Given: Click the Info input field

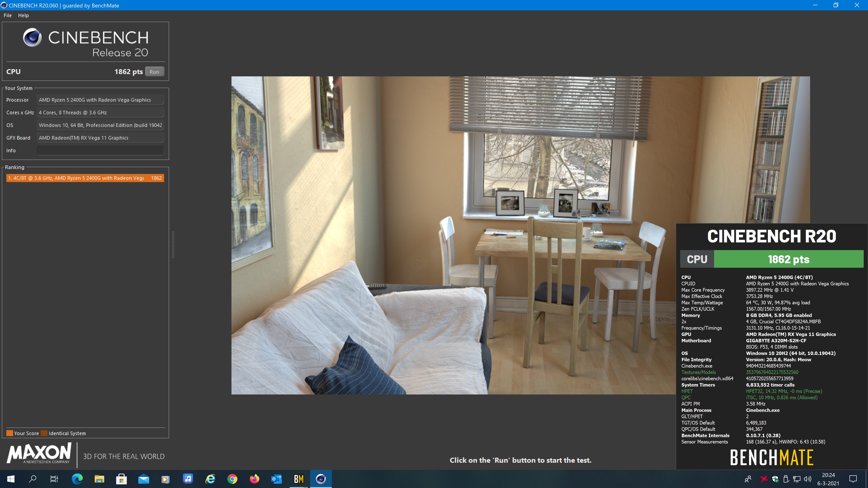Looking at the screenshot, I should click(100, 150).
